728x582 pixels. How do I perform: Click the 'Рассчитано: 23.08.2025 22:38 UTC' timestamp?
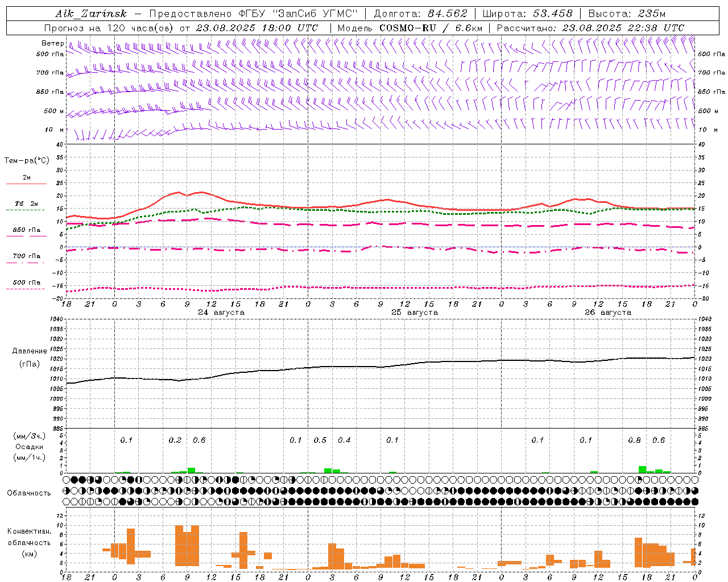point(590,28)
